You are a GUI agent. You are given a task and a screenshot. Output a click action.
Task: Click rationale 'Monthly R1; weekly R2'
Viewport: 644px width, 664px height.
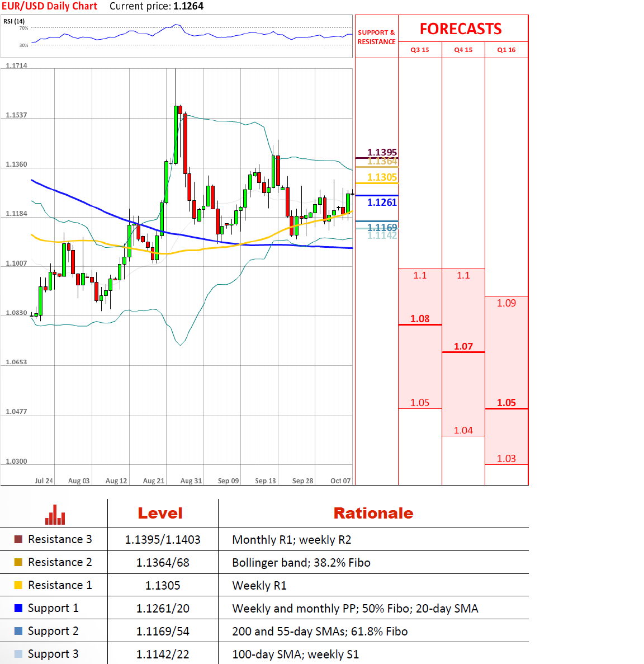[292, 540]
